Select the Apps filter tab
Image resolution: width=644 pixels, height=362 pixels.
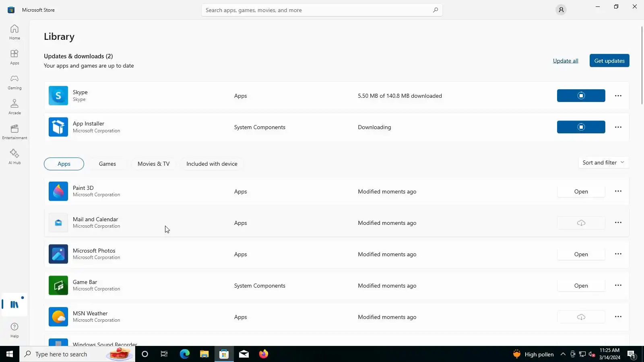click(x=64, y=164)
